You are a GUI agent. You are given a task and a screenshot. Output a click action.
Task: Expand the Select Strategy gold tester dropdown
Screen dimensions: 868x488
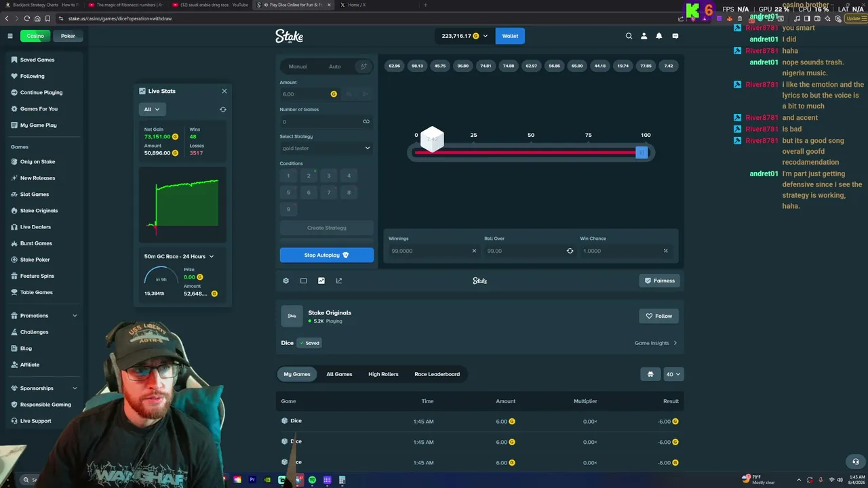click(326, 148)
